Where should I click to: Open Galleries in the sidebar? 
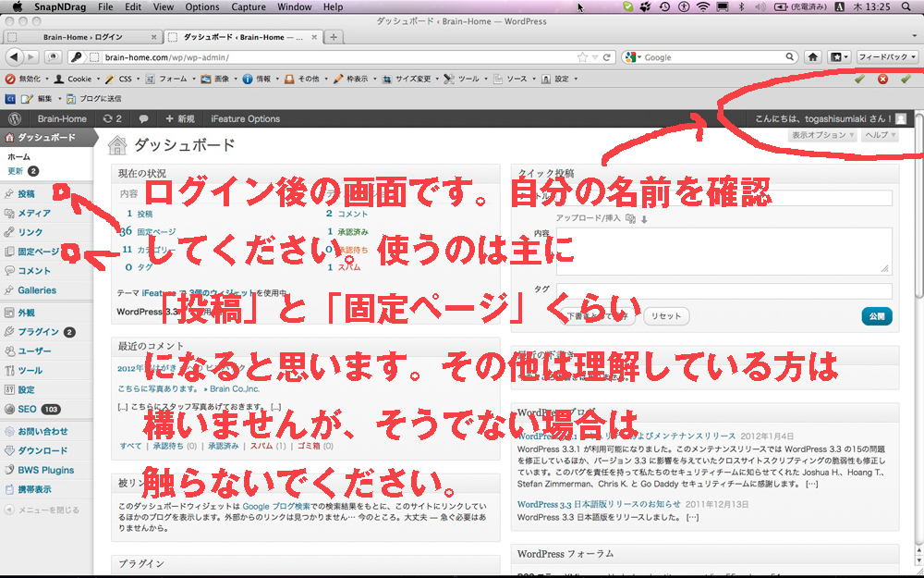tap(37, 290)
